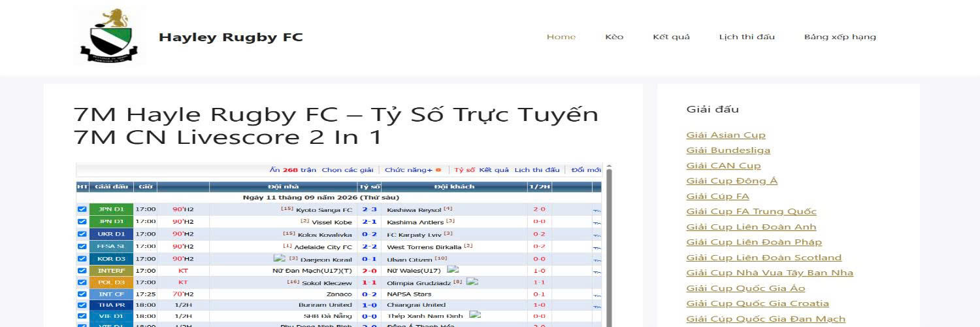The width and height of the screenshot is (980, 327).
Task: Click the Kyoto Sanga FC team name
Action: click(x=324, y=210)
